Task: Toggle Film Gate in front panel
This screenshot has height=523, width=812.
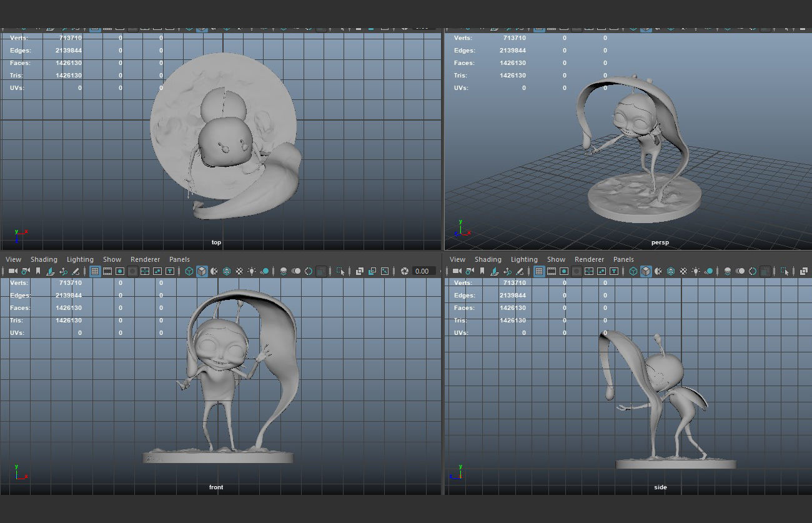Action: pos(107,271)
